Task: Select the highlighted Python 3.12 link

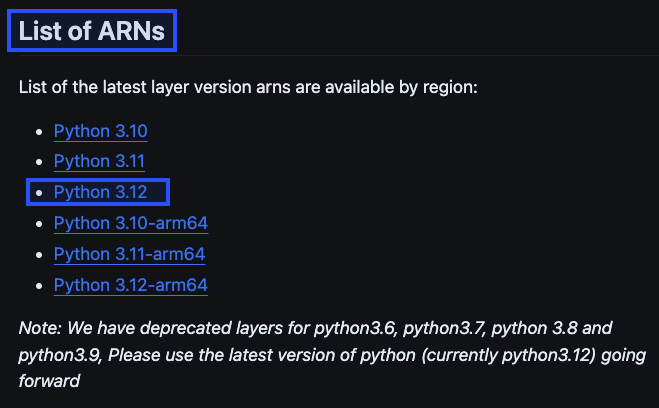Action: point(100,192)
